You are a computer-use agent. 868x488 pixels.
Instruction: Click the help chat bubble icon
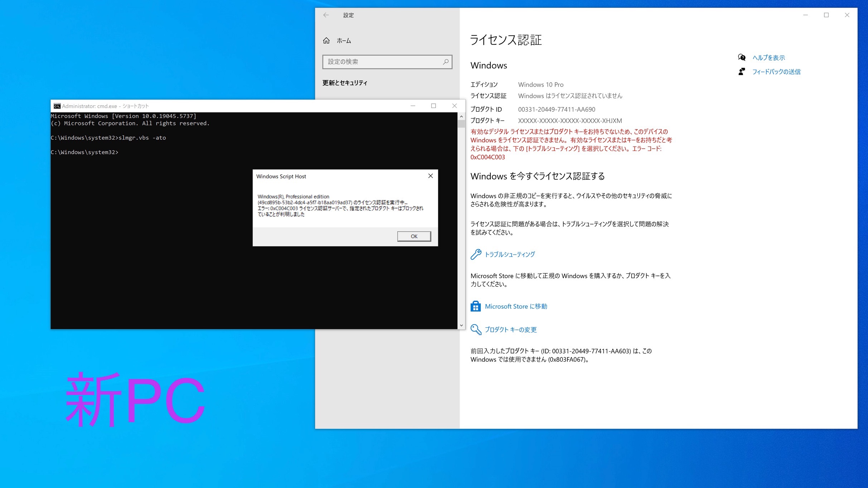(x=742, y=58)
